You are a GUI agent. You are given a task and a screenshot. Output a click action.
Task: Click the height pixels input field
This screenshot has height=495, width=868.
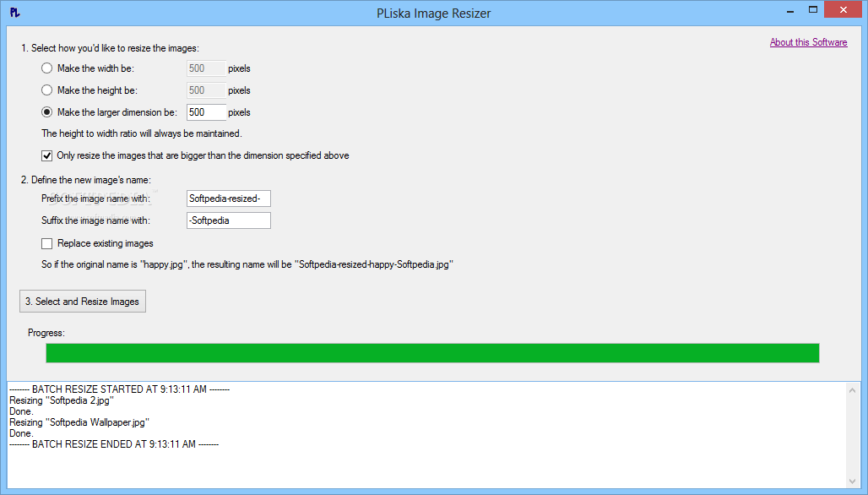[x=207, y=90]
